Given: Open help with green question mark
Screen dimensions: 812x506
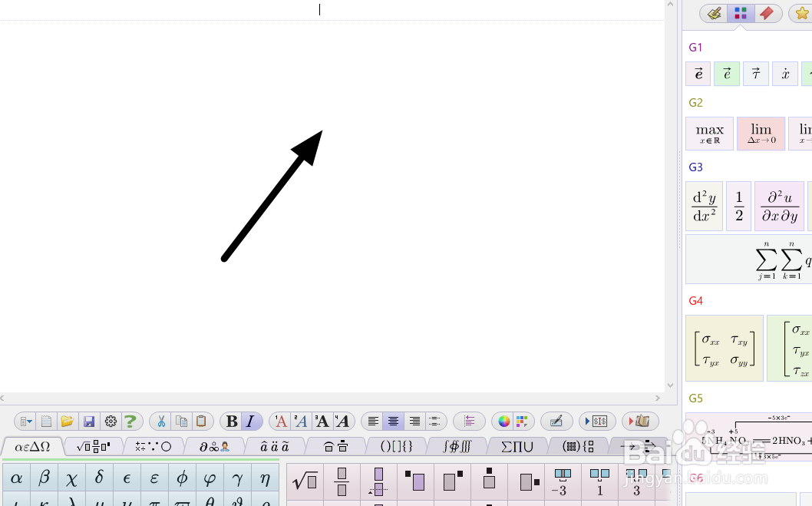Looking at the screenshot, I should 130,422.
